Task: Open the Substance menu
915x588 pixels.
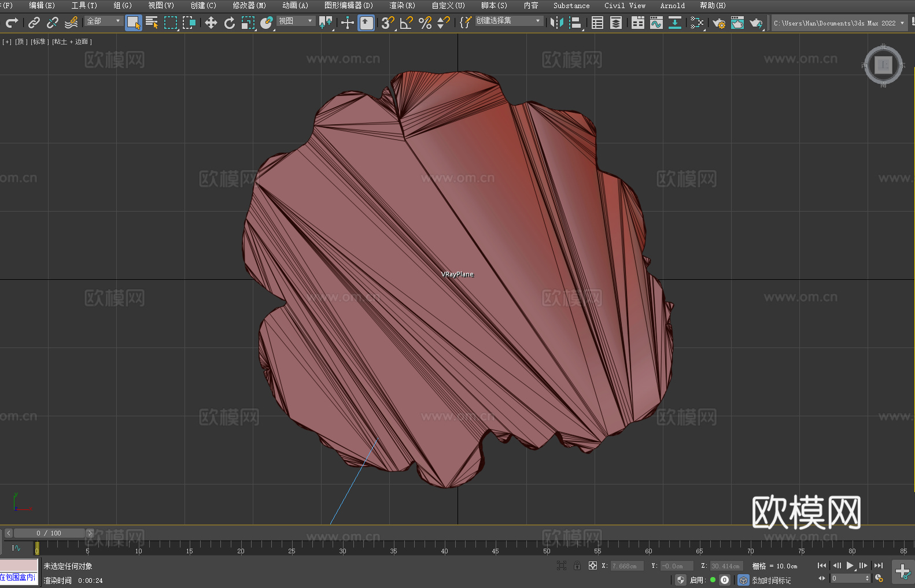Action: [x=571, y=5]
